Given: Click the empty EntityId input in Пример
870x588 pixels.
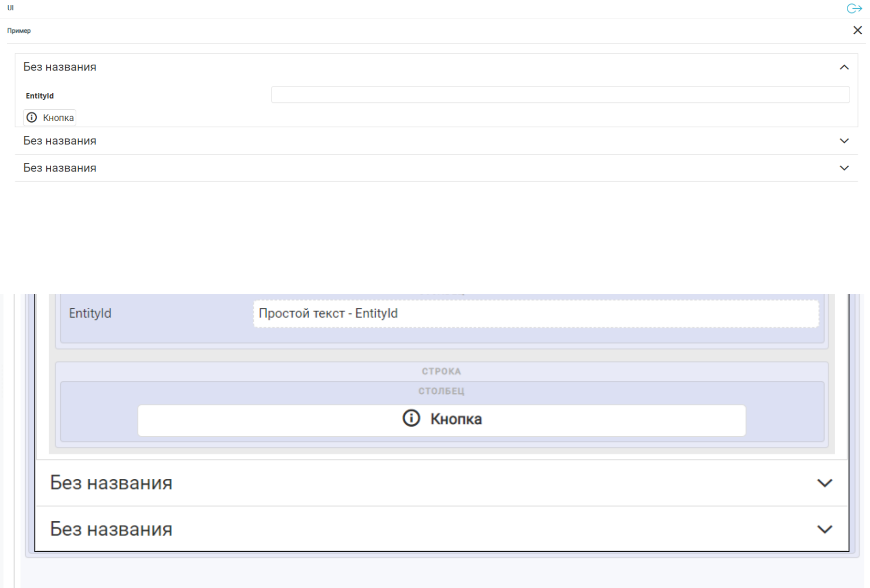Looking at the screenshot, I should coord(560,95).
